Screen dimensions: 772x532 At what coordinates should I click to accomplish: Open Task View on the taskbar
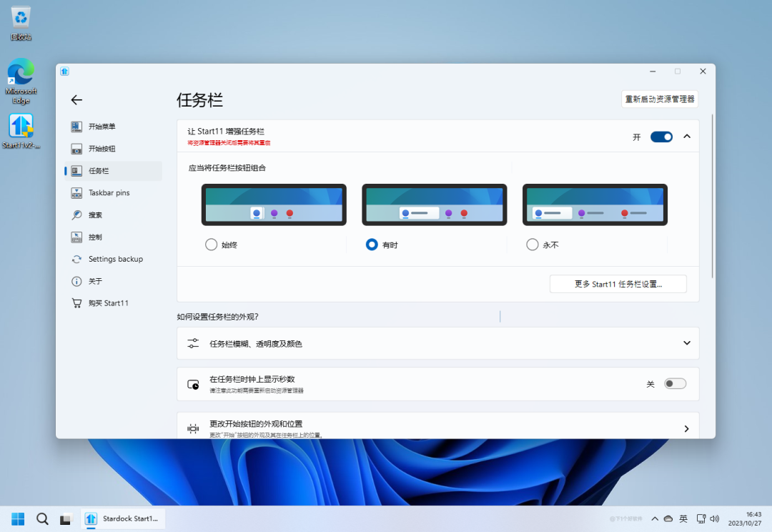(65, 519)
